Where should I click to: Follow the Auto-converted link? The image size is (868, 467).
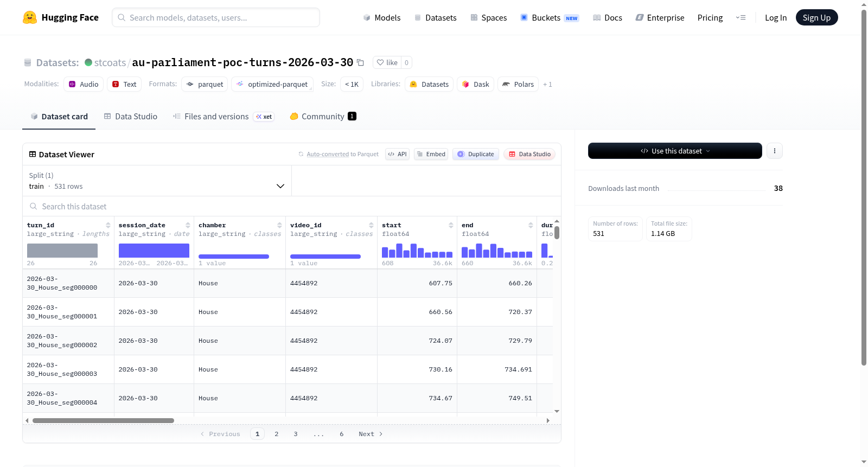point(328,154)
